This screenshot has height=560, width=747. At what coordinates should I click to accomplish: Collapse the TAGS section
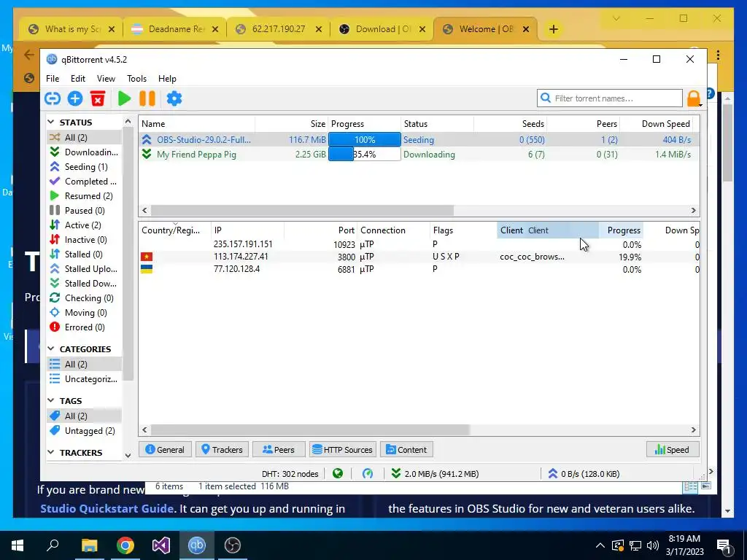coord(51,401)
